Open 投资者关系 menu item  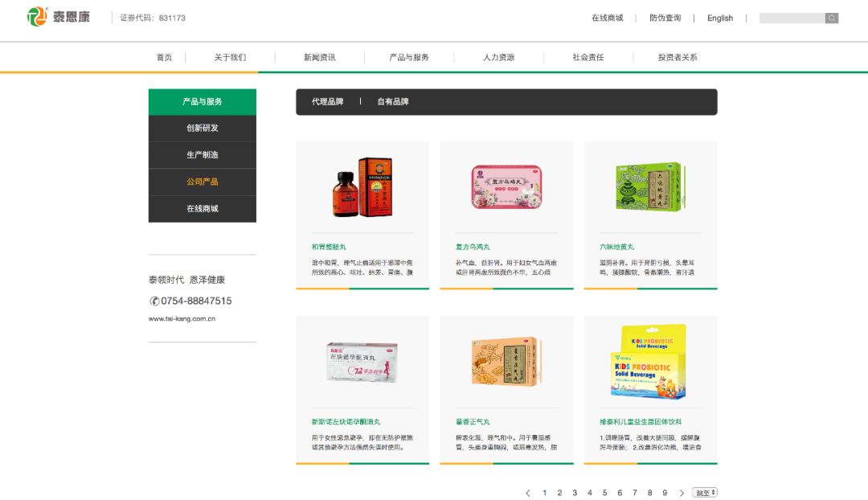(678, 58)
